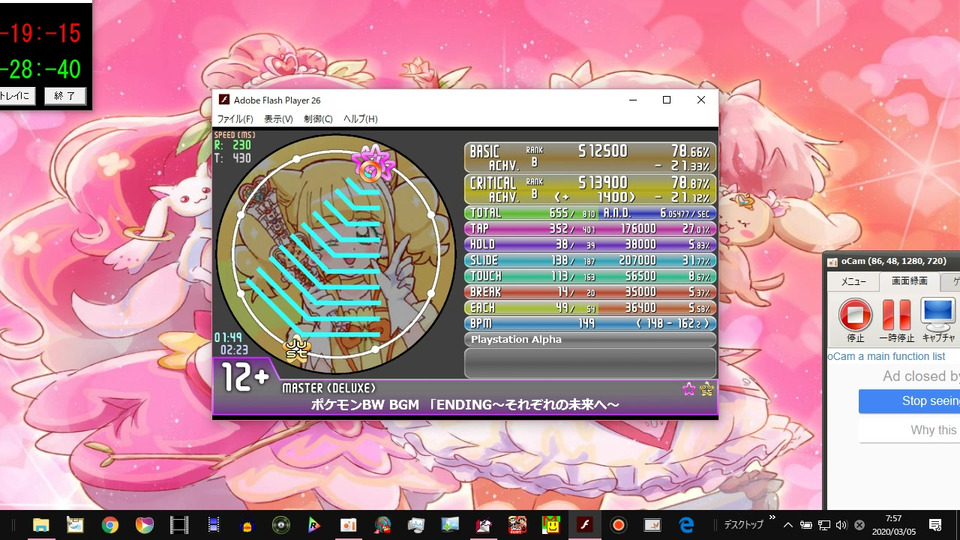Open Microsoft Edge from the taskbar

(x=686, y=525)
